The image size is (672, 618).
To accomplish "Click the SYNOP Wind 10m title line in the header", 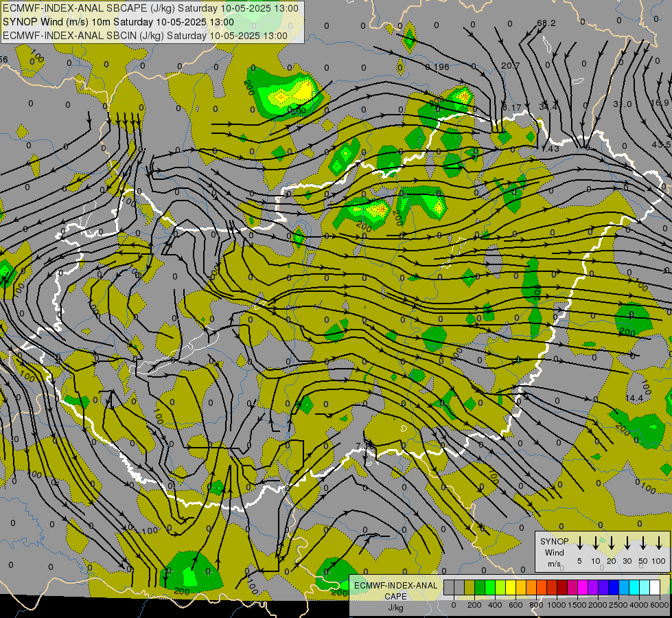I will 118,22.
